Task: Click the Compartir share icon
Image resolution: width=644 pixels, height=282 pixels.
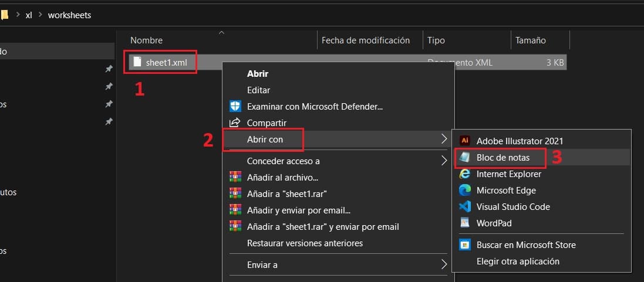Action: coord(235,122)
